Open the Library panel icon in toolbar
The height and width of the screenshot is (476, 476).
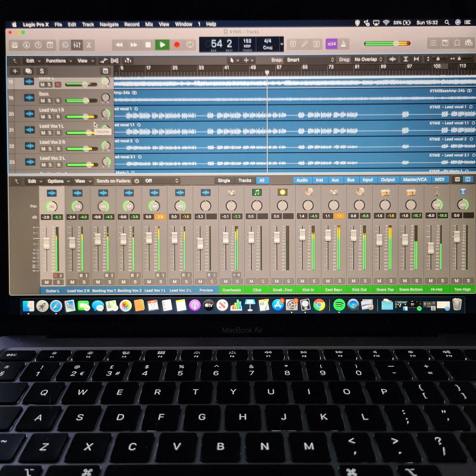click(15, 45)
